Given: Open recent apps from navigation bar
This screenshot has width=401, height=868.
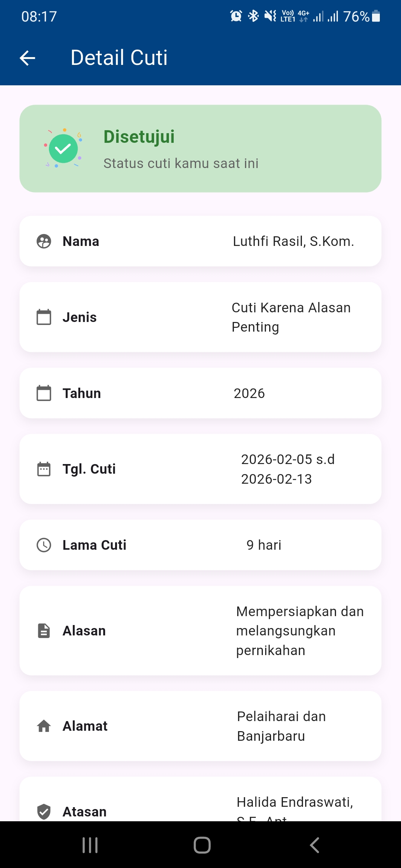Looking at the screenshot, I should tap(90, 845).
